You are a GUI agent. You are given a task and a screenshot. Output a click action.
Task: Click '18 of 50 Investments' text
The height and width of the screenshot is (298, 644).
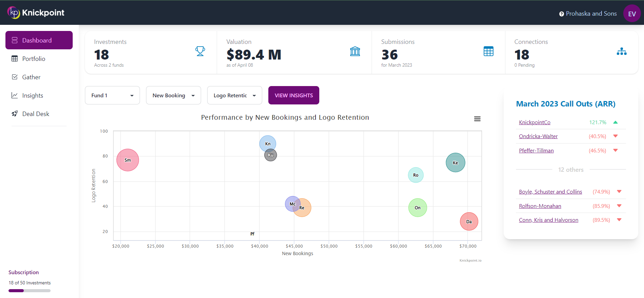point(30,283)
